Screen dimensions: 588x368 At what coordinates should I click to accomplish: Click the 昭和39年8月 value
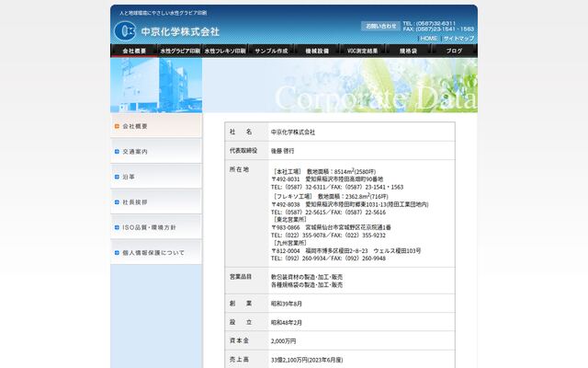[x=287, y=304]
